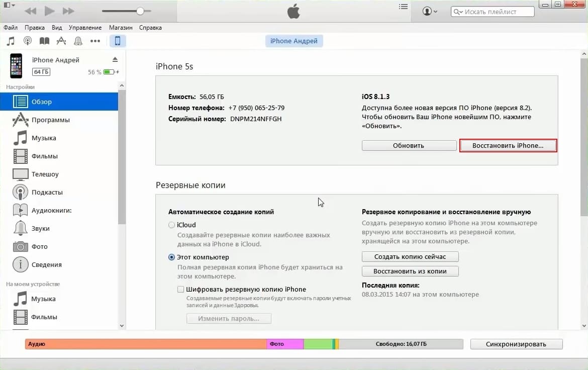The width and height of the screenshot is (588, 370).
Task: Open the Podcasts library icon
Action: (27, 41)
